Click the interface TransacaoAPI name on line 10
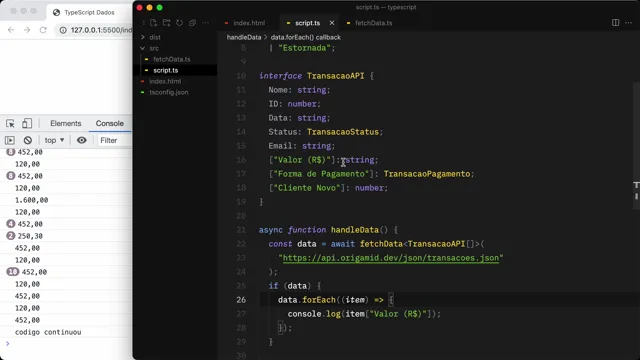This screenshot has width=640, height=360. (336, 76)
